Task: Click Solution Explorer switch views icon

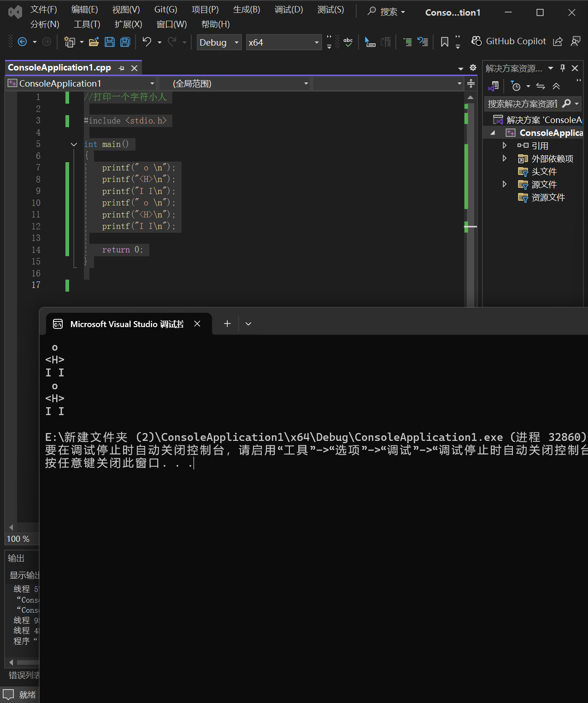Action: click(x=494, y=86)
